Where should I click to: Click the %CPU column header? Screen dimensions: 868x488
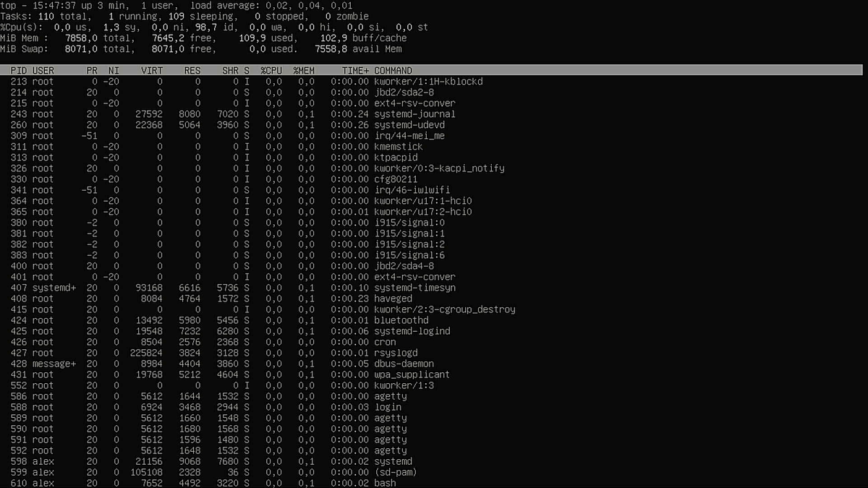coord(271,70)
